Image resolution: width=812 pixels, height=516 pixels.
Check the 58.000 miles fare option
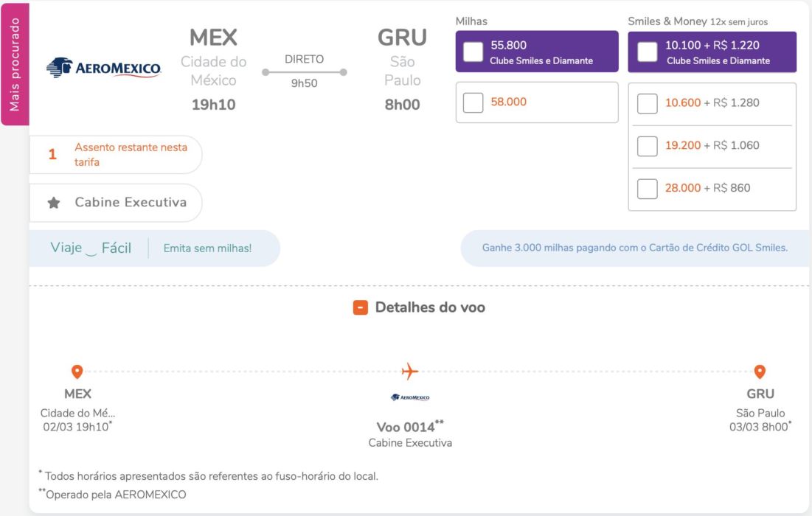coord(473,102)
